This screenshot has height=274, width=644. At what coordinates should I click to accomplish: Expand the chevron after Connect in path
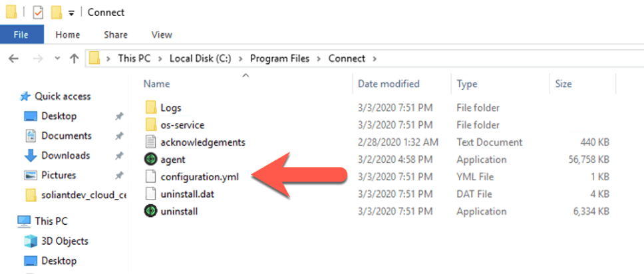374,59
